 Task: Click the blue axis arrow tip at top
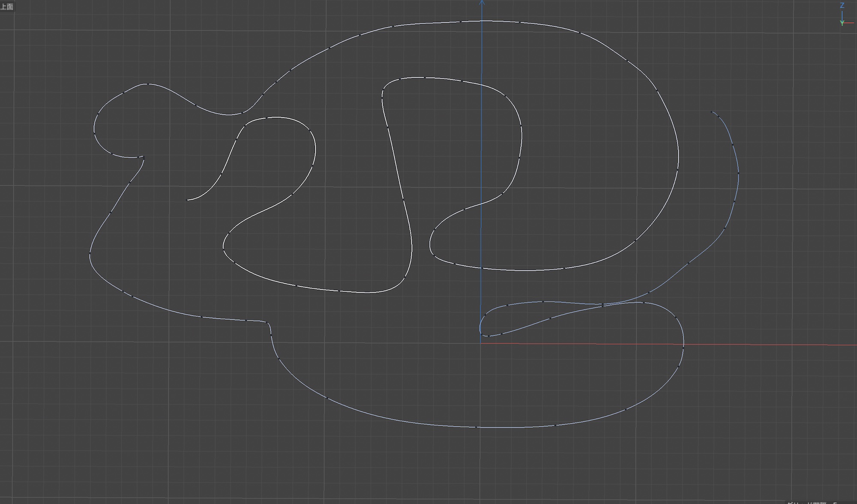pos(482,2)
